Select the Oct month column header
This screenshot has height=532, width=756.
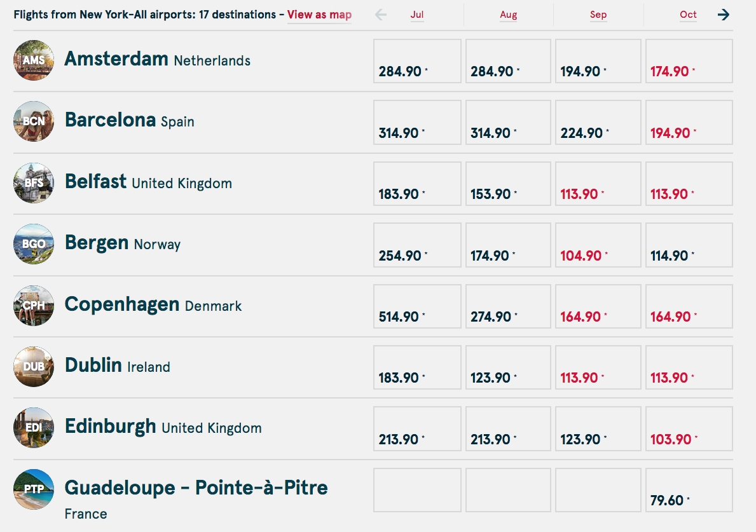[688, 15]
